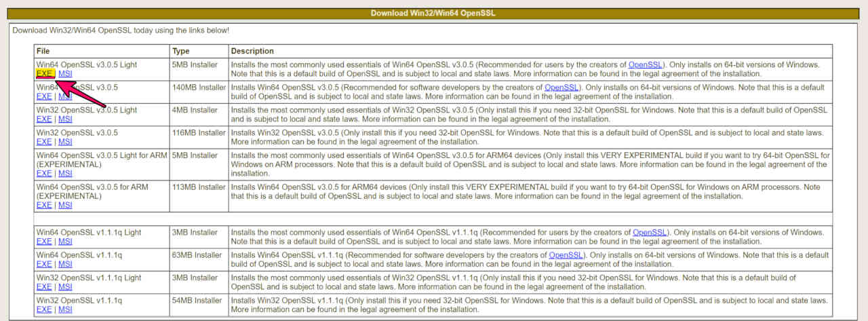
Task: Click EXE link for full Win64 OpenSSL v3.0.5
Action: [x=44, y=96]
